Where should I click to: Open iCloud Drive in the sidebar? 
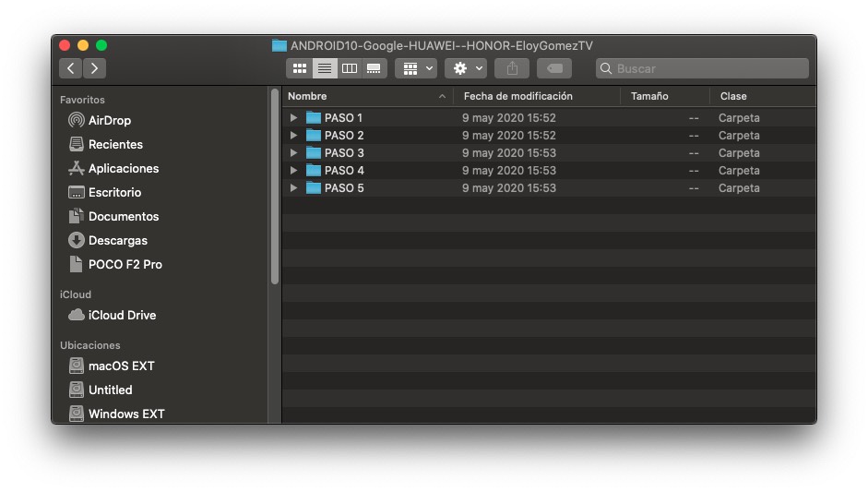pyautogui.click(x=122, y=315)
